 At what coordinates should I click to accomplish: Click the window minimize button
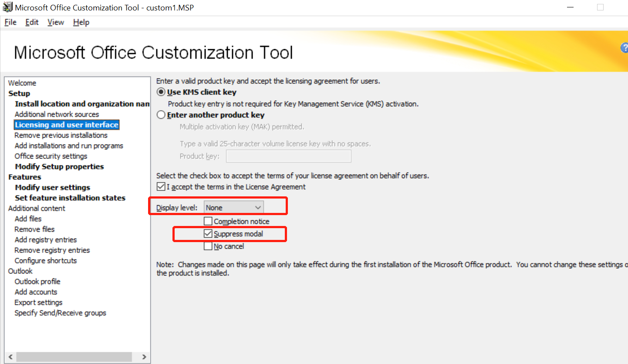coord(571,7)
